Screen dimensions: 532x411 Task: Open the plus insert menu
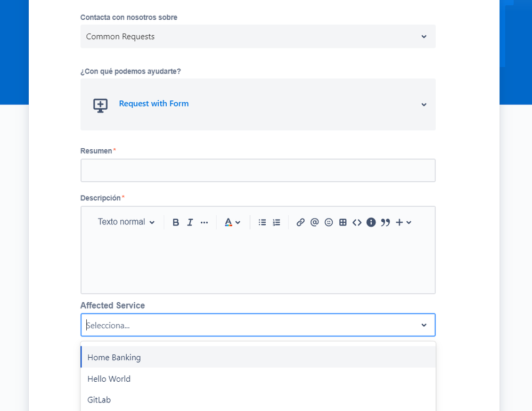tap(404, 222)
